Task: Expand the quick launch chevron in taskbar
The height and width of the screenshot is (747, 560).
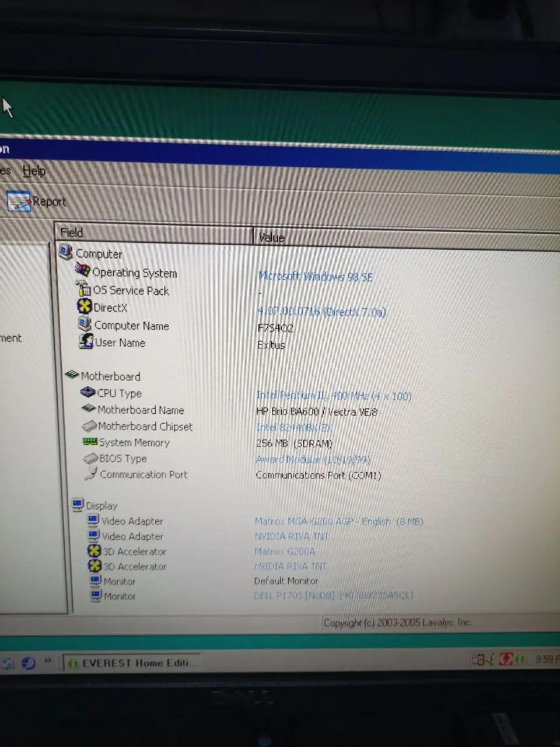Action: click(x=48, y=661)
